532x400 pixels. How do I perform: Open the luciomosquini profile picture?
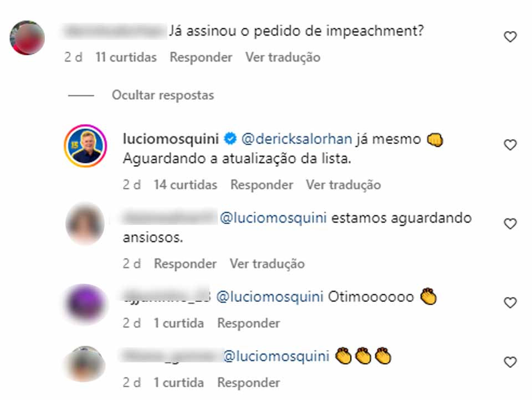click(85, 146)
